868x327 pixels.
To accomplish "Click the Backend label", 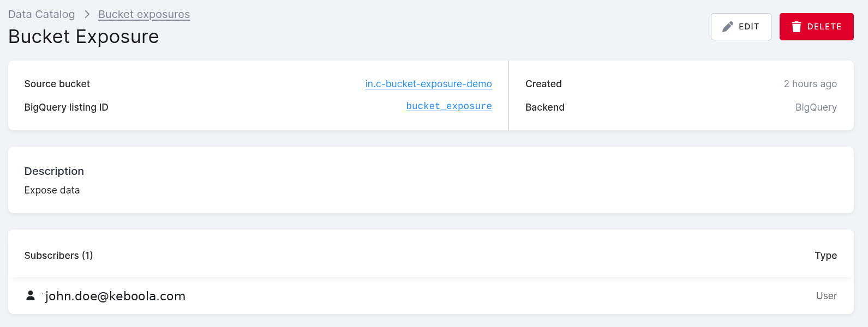I will 545,107.
